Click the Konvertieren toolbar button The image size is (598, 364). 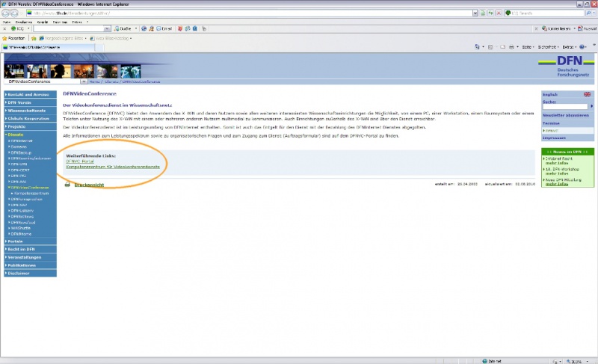coord(556,28)
